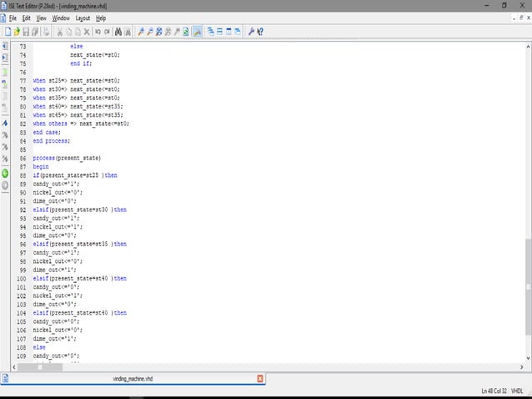
Task: Open the View menu
Action: (42, 18)
